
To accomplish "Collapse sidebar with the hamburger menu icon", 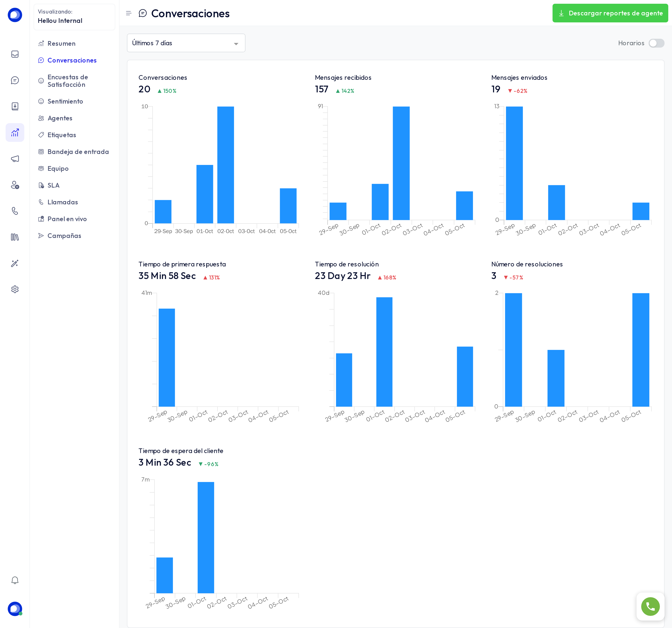I will click(x=129, y=13).
